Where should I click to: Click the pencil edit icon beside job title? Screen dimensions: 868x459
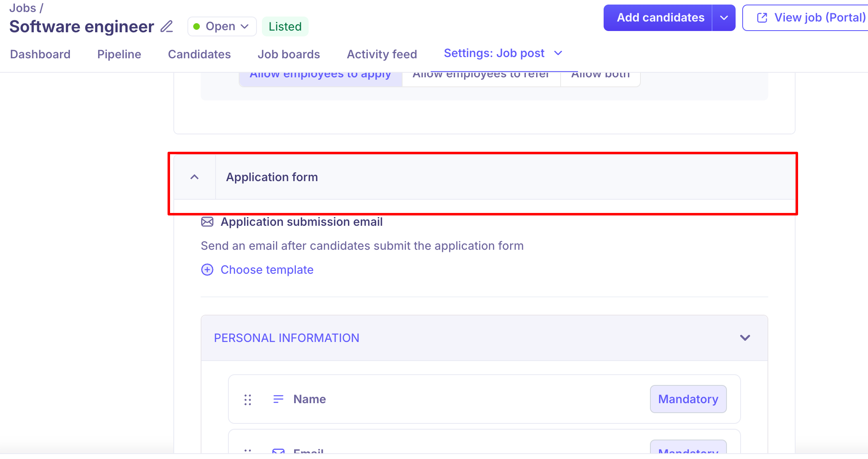[x=167, y=26]
